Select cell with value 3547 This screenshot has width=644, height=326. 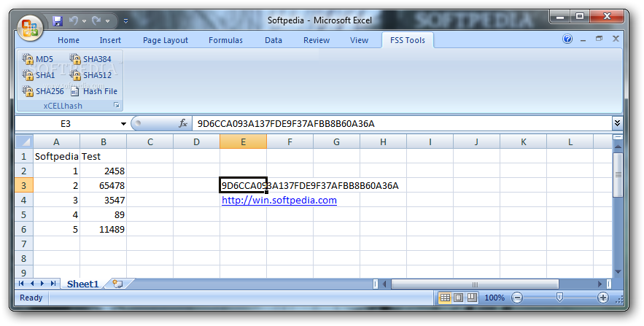pos(103,200)
